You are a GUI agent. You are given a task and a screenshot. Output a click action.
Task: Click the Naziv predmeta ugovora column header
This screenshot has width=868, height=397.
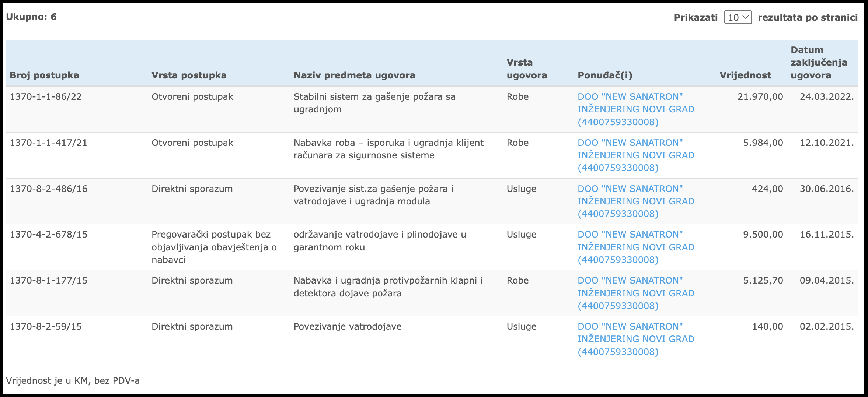click(x=354, y=75)
